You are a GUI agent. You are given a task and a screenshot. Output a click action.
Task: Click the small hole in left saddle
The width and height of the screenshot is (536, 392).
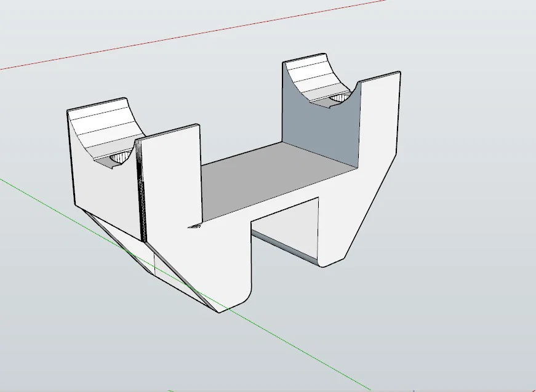[x=119, y=158]
